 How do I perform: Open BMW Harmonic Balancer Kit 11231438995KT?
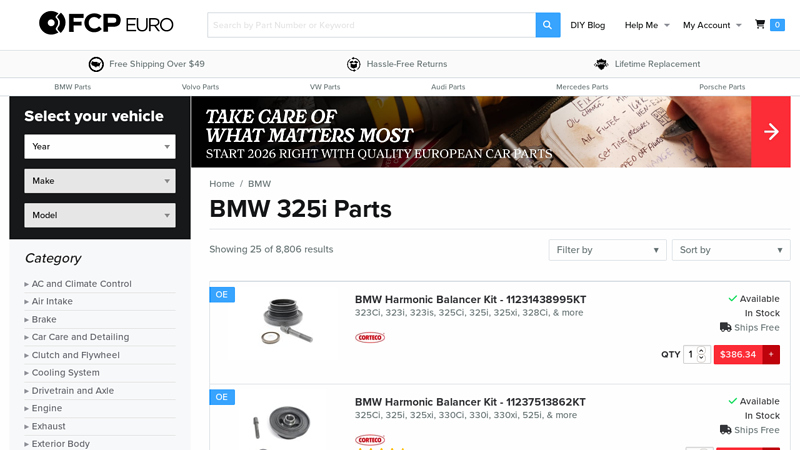pos(470,299)
